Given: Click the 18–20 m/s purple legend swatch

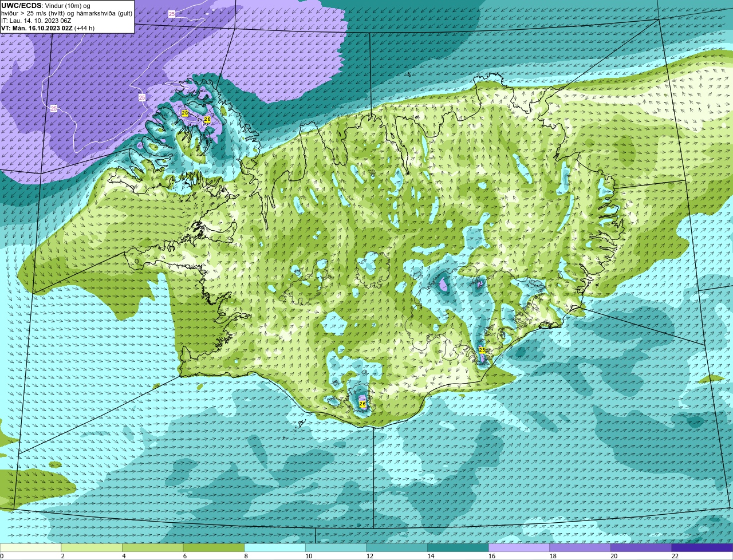Looking at the screenshot, I should 580,547.
